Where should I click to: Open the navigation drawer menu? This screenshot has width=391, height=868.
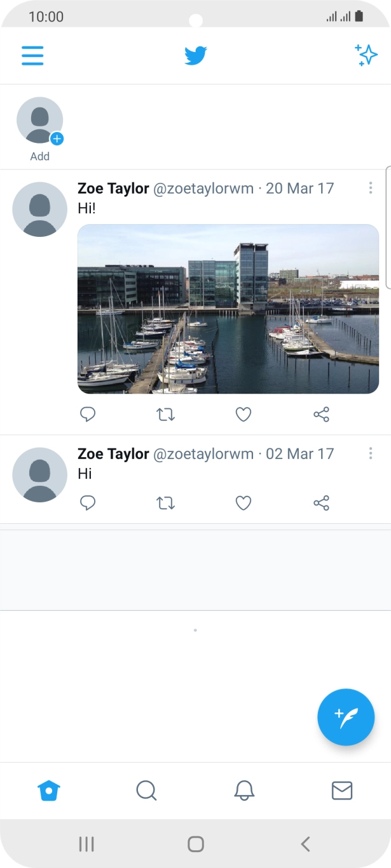[32, 56]
